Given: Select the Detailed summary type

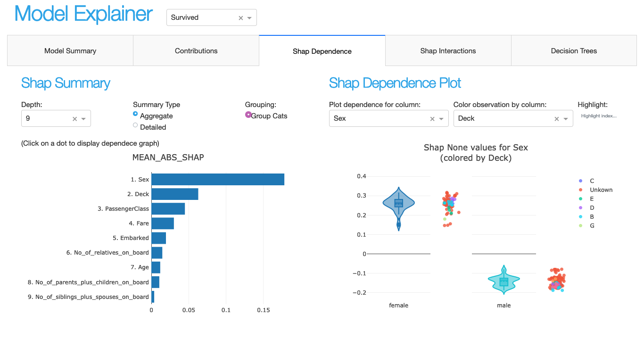Looking at the screenshot, I should 135,126.
